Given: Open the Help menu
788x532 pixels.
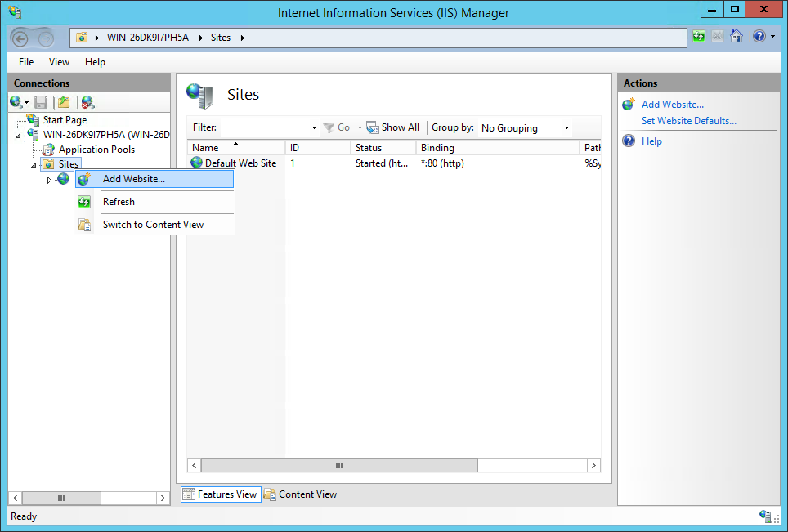Looking at the screenshot, I should 95,62.
